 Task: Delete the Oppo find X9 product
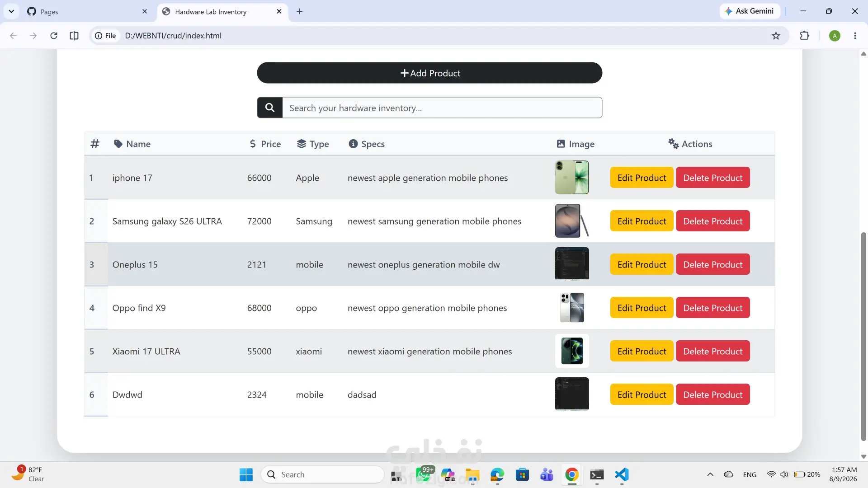[713, 308]
